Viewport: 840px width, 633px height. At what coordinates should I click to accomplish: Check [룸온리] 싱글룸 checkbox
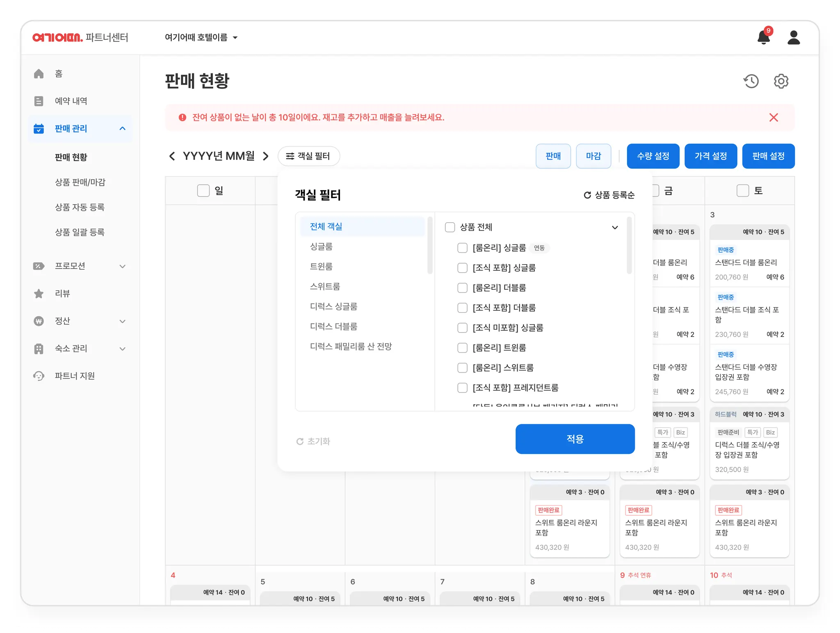(x=462, y=248)
